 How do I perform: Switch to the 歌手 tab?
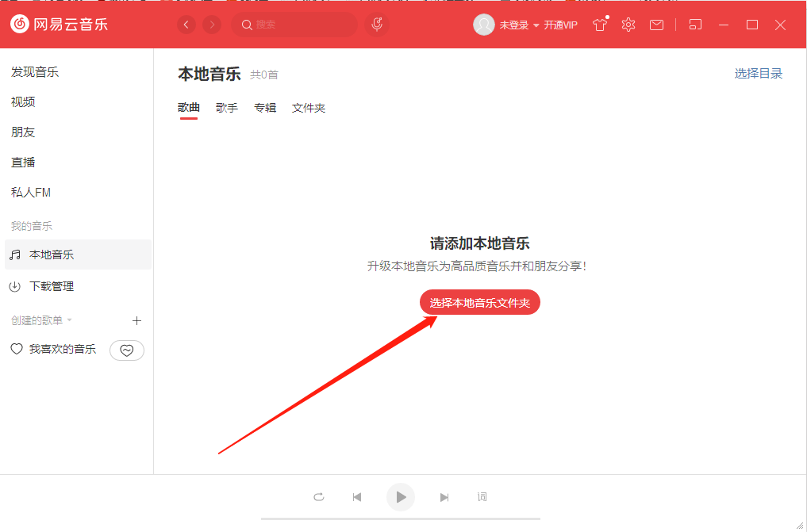click(227, 108)
